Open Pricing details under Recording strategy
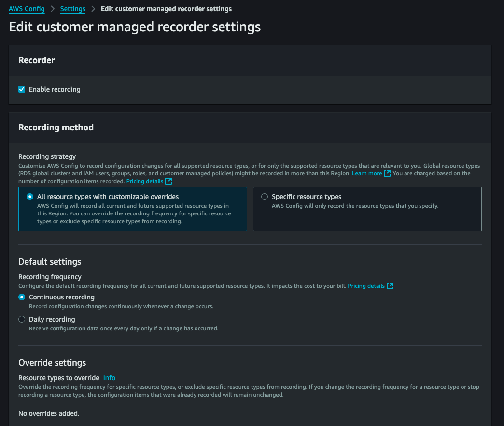 144,181
